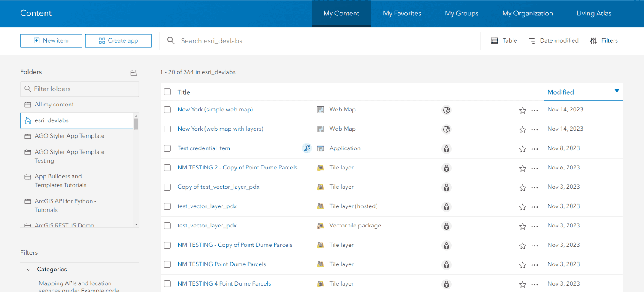The width and height of the screenshot is (644, 292).
Task: Click the sharing globe icon for New York web map
Action: (447, 110)
